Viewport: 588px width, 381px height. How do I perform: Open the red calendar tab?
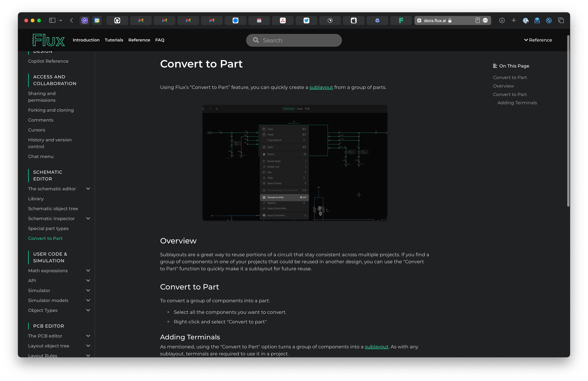(259, 20)
